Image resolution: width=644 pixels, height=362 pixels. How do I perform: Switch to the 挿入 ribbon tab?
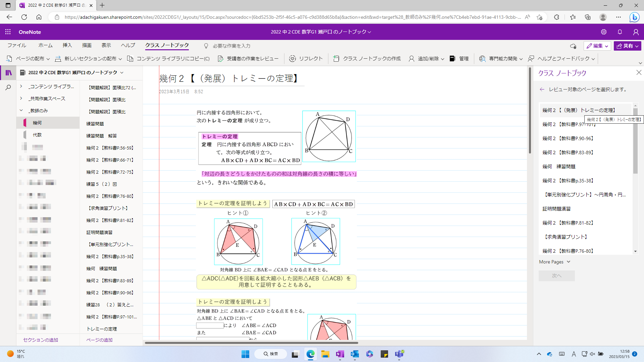67,45
